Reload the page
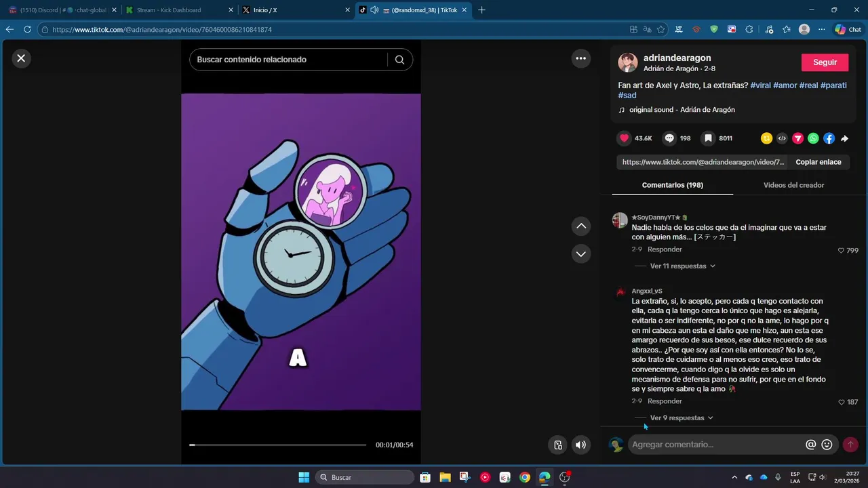 coord(28,30)
